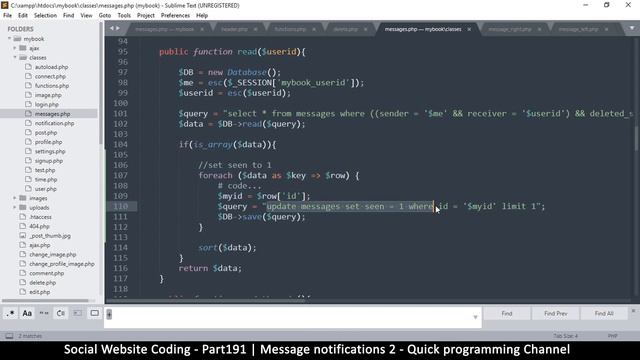Screen dimensions: 640x360
Task: Click the Find Prev button
Action: click(x=556, y=313)
